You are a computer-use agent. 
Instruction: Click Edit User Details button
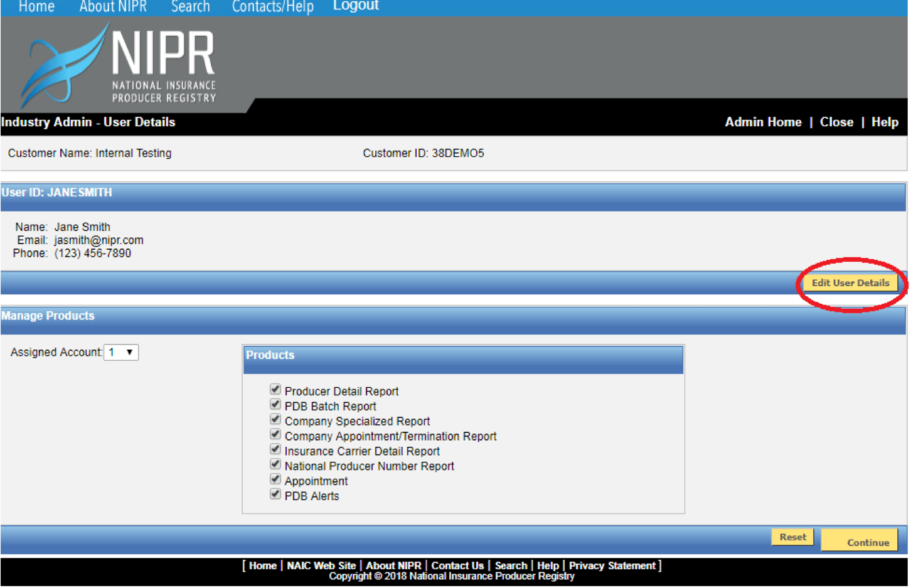pyautogui.click(x=850, y=283)
